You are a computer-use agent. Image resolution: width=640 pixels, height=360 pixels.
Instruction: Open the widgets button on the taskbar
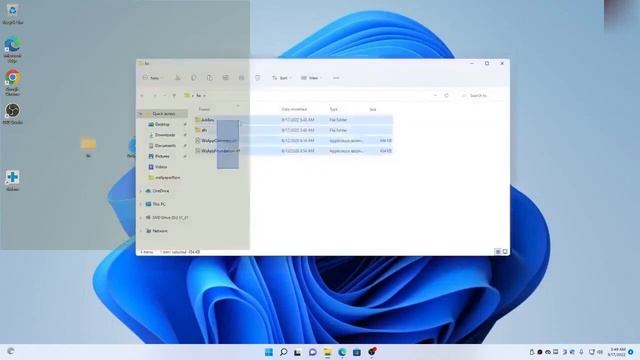[x=11, y=351]
